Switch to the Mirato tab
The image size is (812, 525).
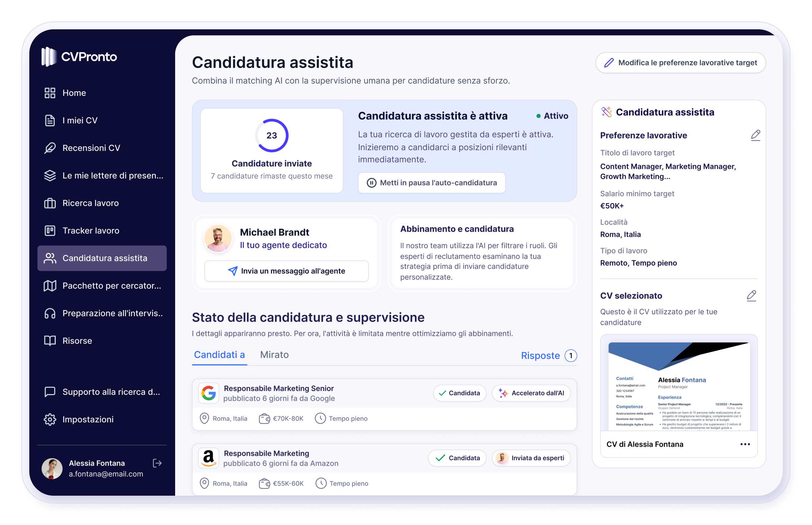pyautogui.click(x=274, y=355)
